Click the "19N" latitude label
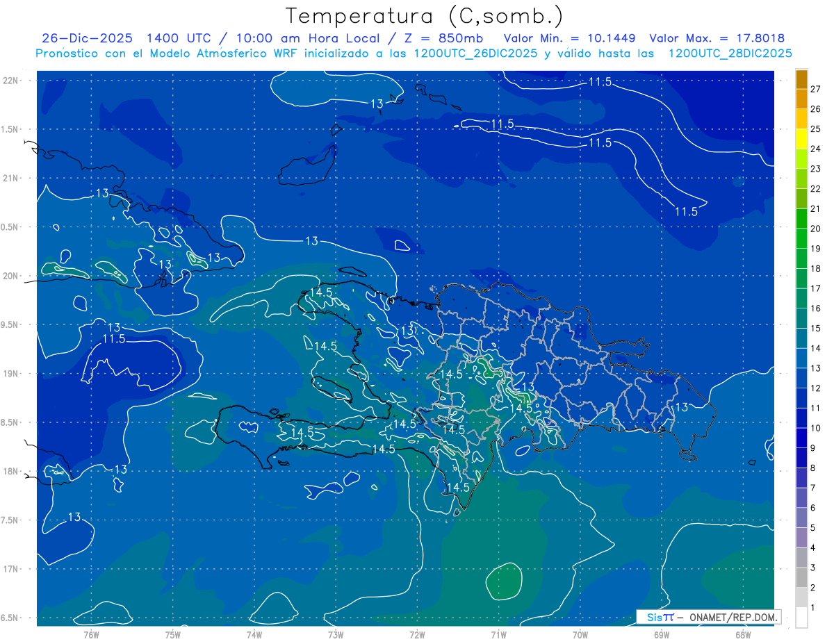This screenshot has width=834, height=644. point(10,373)
